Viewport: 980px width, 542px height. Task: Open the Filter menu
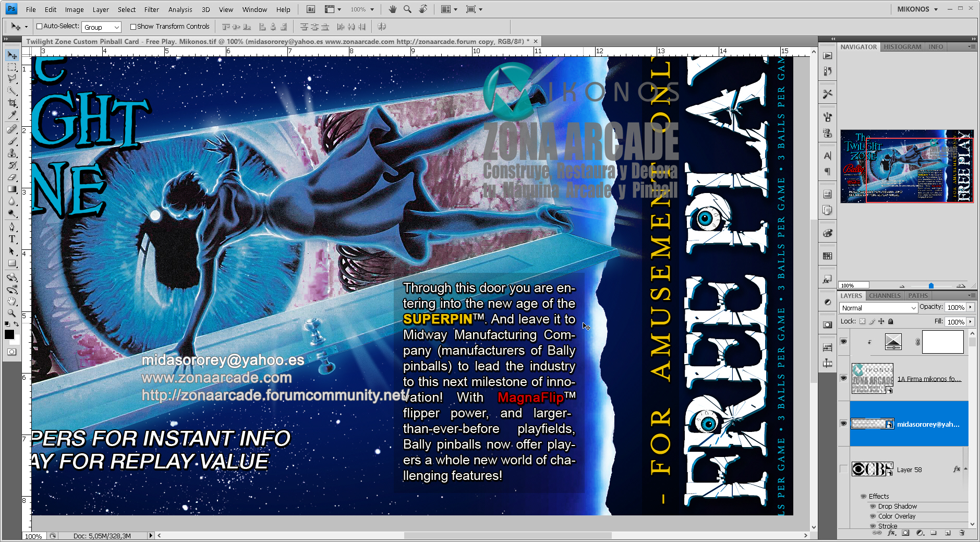(x=151, y=9)
